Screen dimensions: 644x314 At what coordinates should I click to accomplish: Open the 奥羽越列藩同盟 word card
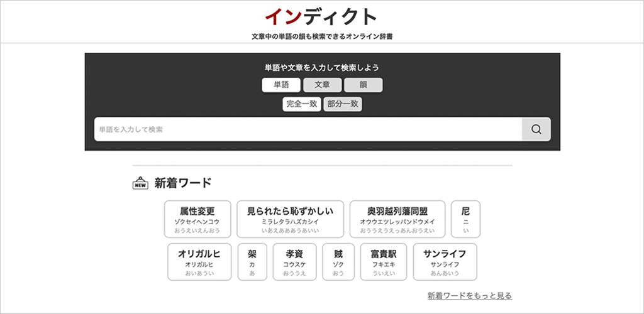point(397,219)
